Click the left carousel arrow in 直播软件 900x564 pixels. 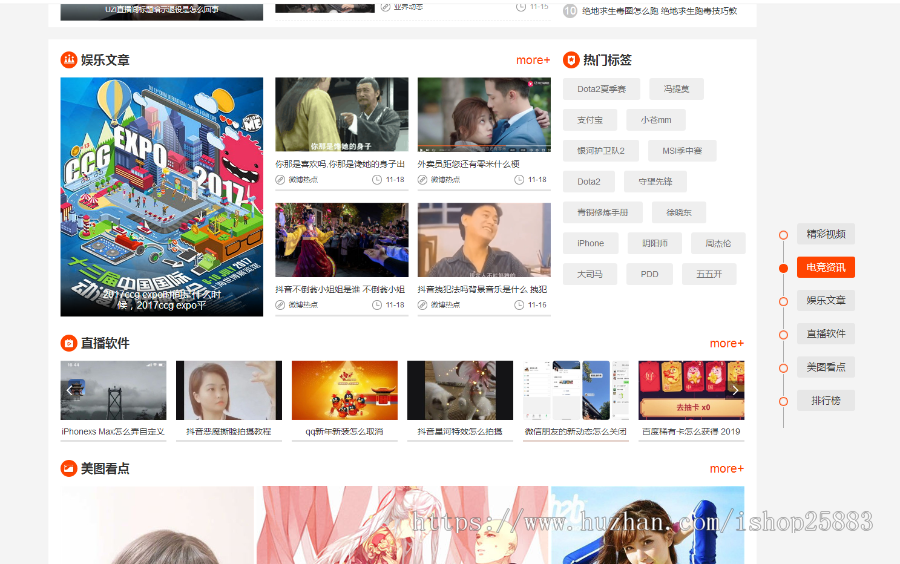(x=69, y=390)
